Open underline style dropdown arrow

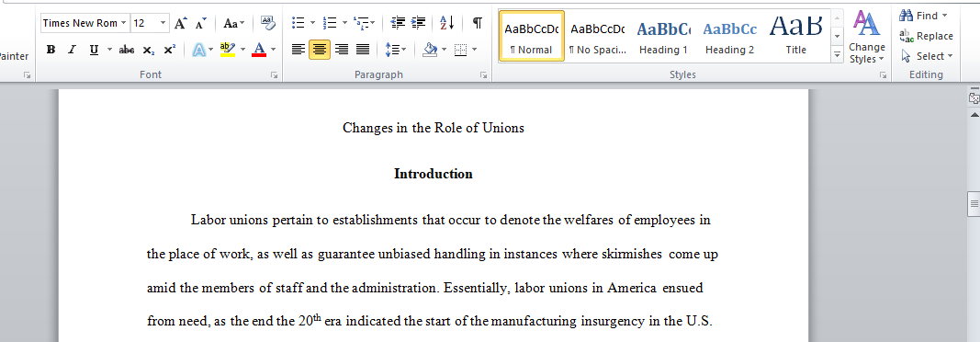[110, 50]
